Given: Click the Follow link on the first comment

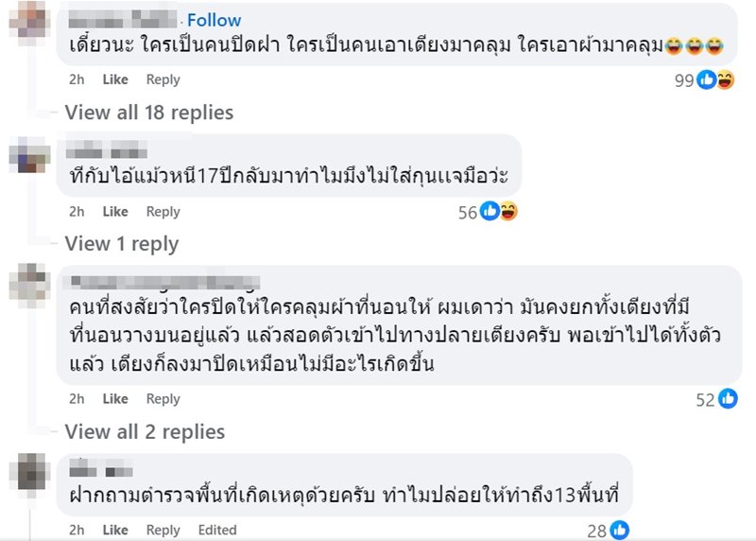Looking at the screenshot, I should point(214,20).
